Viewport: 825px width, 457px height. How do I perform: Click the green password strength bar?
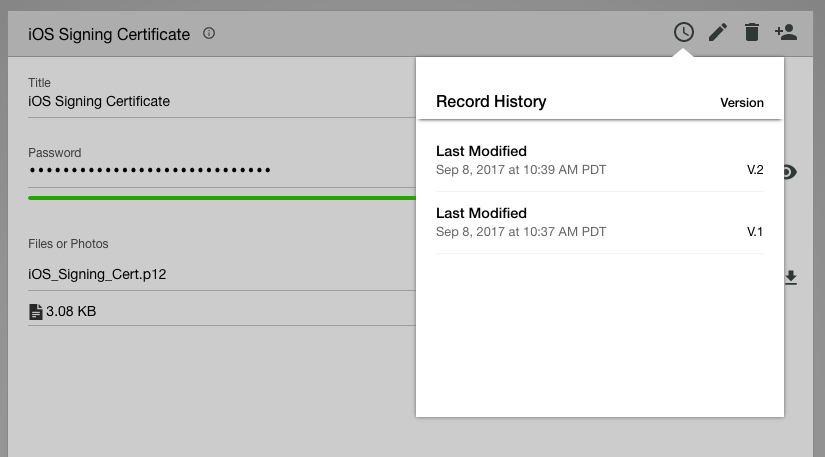tap(220, 198)
